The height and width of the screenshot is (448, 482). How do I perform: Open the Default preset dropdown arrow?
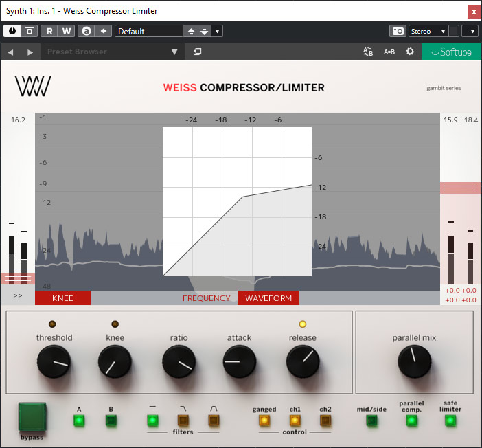pos(217,31)
